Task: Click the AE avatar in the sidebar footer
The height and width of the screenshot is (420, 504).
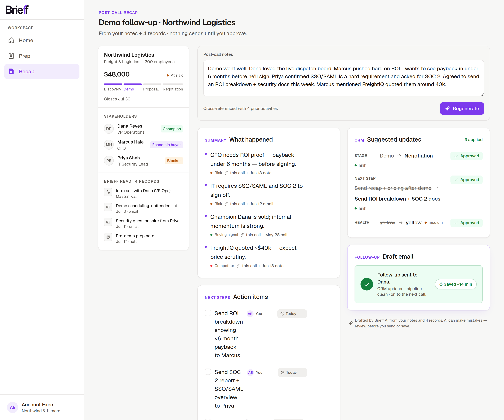Action: click(13, 408)
